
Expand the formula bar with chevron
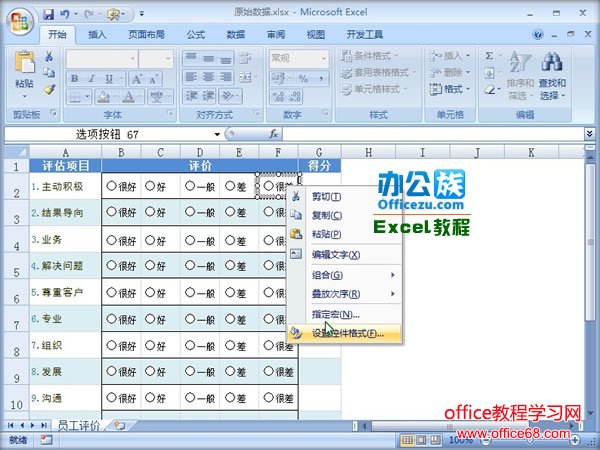(x=589, y=134)
